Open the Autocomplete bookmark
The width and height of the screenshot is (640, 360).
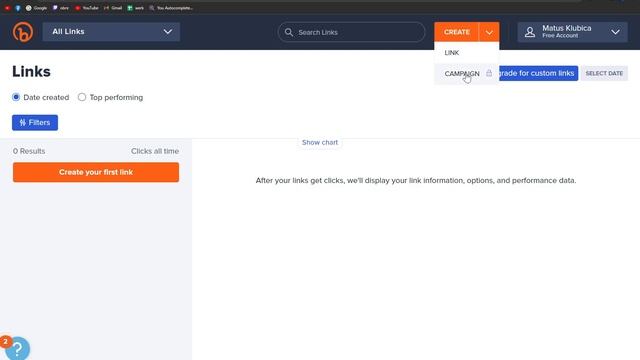click(x=171, y=8)
